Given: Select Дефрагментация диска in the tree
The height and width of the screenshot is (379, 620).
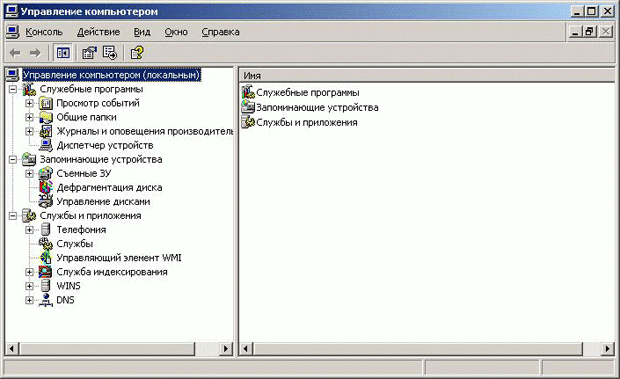Looking at the screenshot, I should [109, 187].
